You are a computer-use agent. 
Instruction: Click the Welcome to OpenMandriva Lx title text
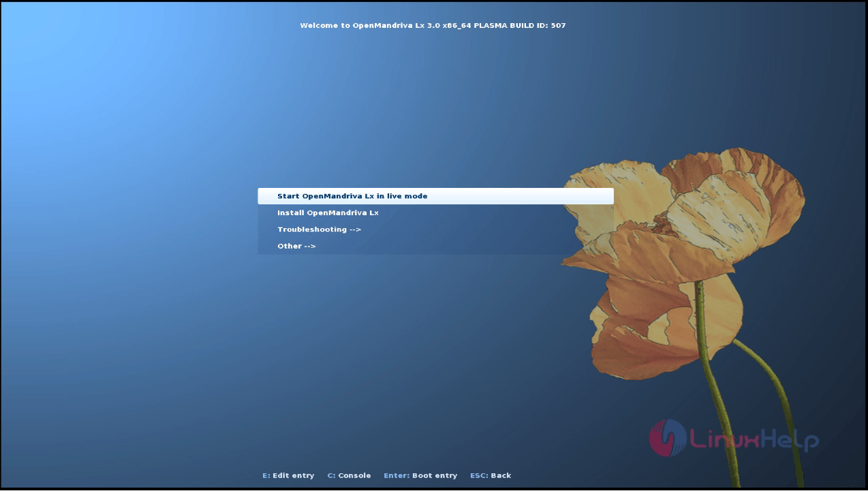pos(433,25)
